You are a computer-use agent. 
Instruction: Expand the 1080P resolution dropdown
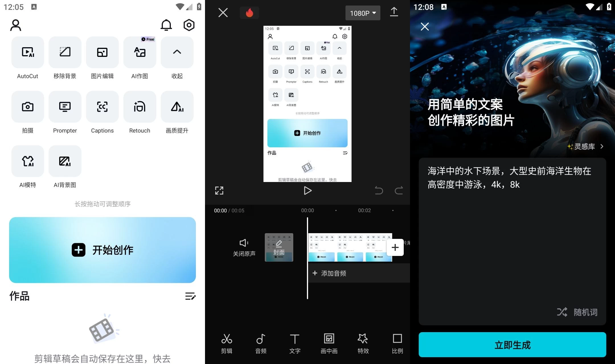click(362, 13)
